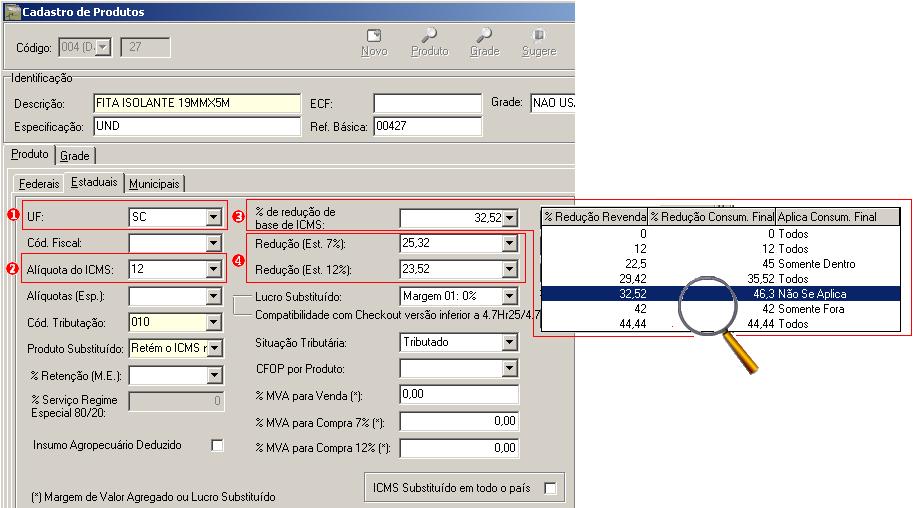Screen dimensions: 918x508
Task: Switch to the Produto tab
Action: click(x=30, y=155)
